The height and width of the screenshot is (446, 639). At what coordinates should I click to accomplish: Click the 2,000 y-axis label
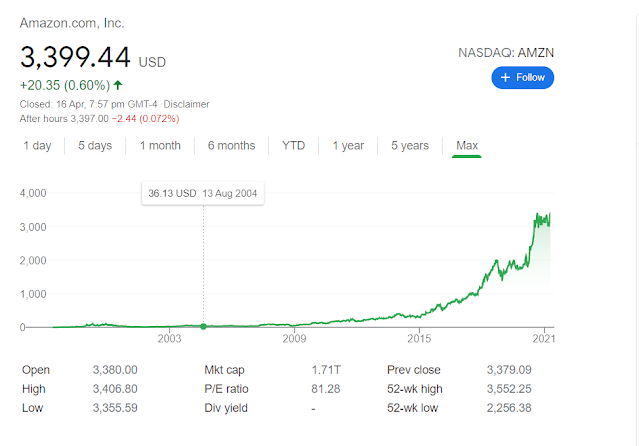[33, 260]
